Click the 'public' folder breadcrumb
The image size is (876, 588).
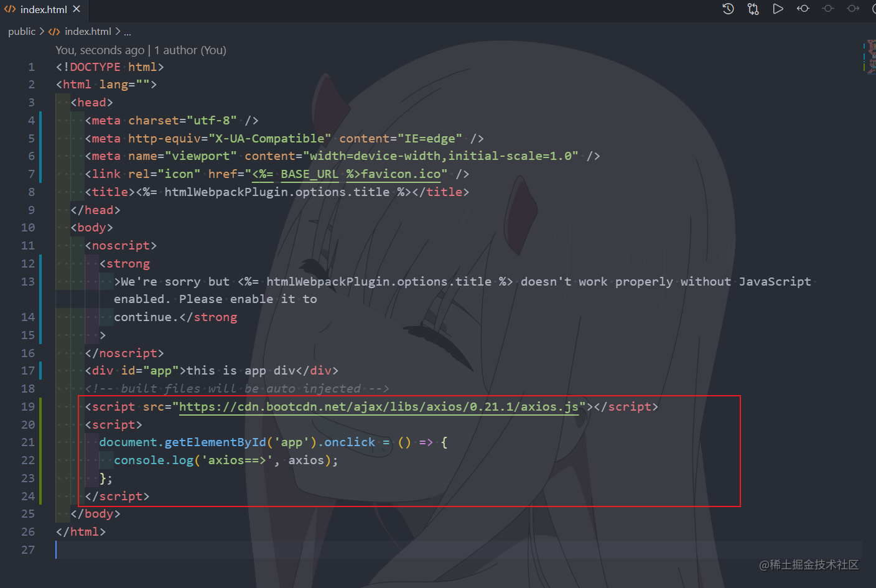tap(22, 31)
